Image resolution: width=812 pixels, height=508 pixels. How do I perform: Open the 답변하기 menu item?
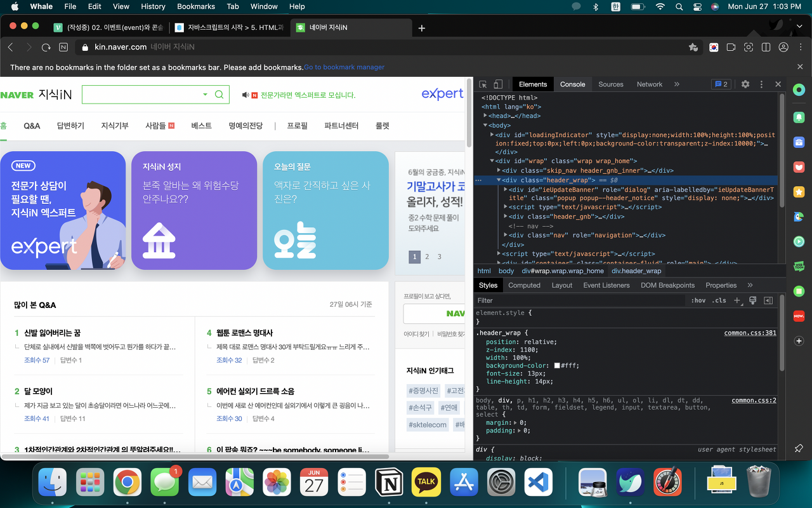[70, 126]
